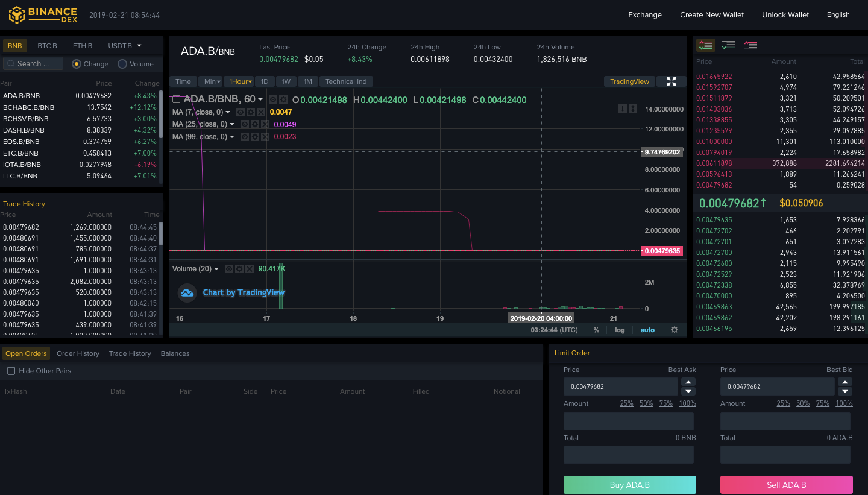Show combined buy and sell order book view
The height and width of the screenshot is (495, 868).
click(x=706, y=45)
